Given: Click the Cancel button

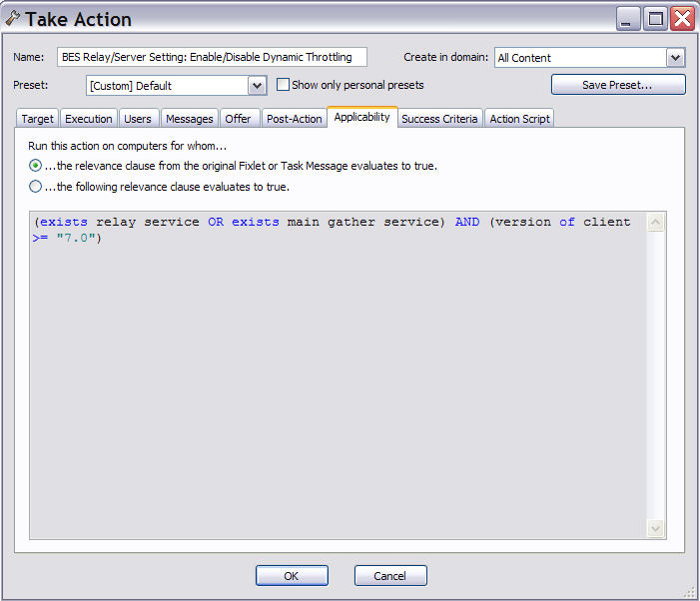Looking at the screenshot, I should tap(390, 576).
